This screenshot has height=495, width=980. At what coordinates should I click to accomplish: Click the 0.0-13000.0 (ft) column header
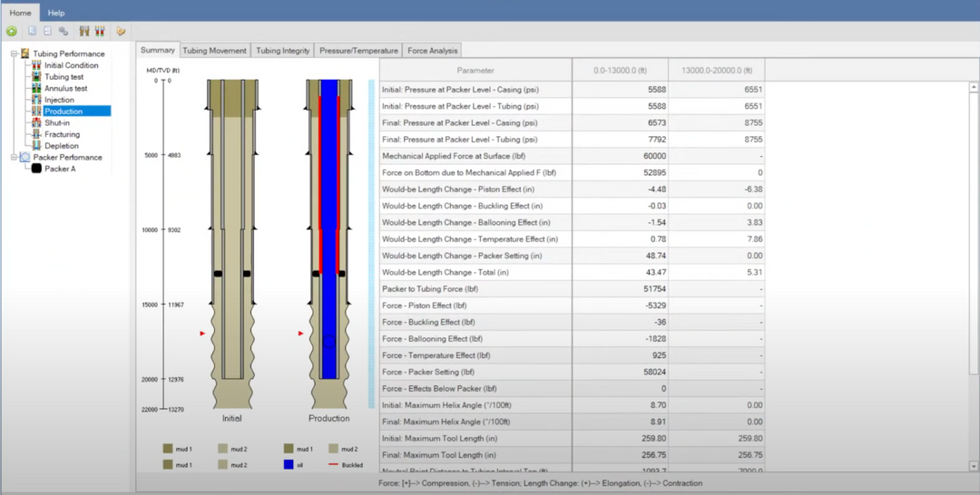click(x=620, y=71)
